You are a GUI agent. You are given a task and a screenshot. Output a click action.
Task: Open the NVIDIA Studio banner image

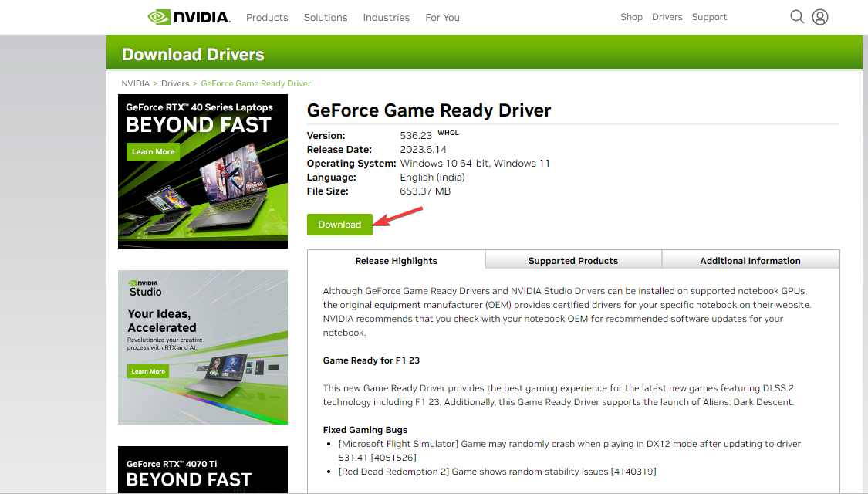pos(203,347)
